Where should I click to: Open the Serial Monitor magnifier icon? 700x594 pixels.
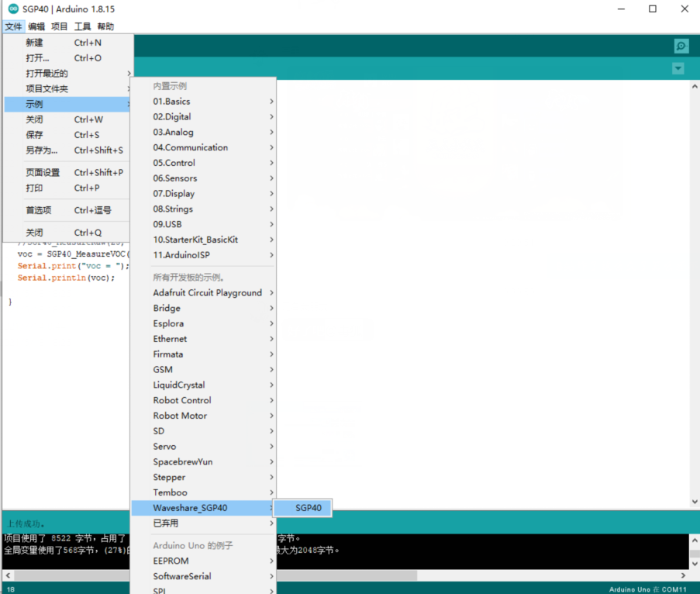coord(681,46)
